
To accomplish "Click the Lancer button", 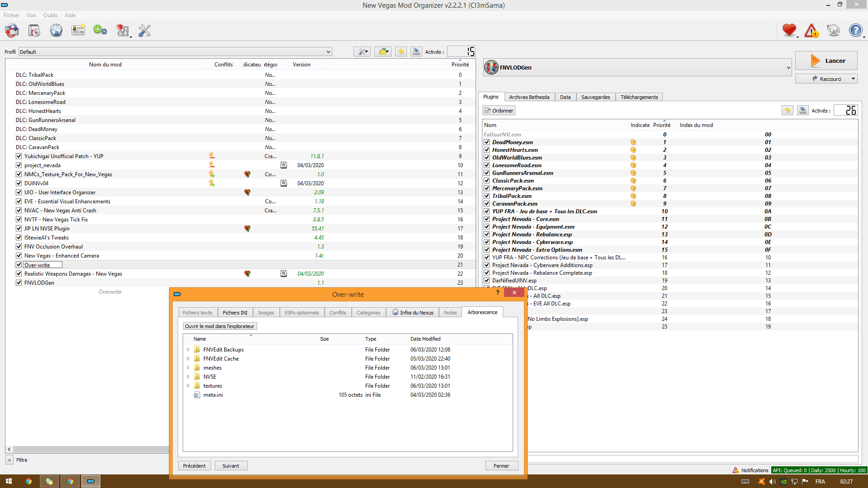I will [826, 61].
